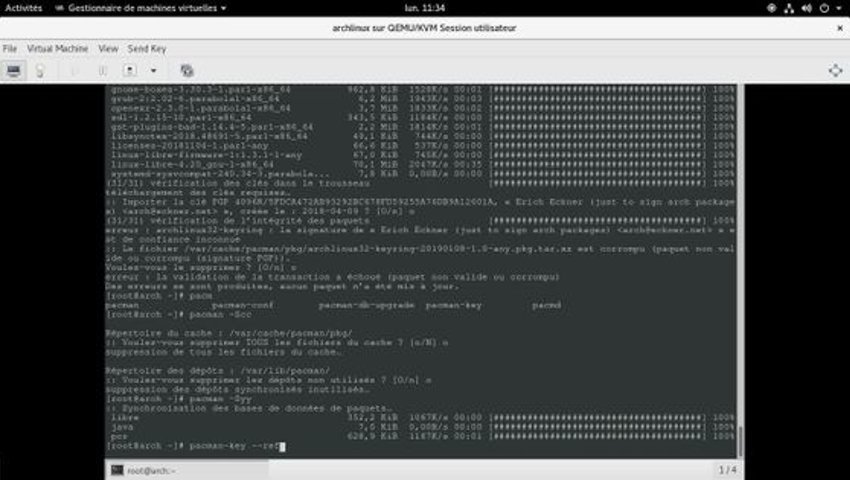The image size is (850, 480).
Task: Click 'Répertoire du cache : /var/cache/pacman/pkg/' line
Action: tap(229, 333)
